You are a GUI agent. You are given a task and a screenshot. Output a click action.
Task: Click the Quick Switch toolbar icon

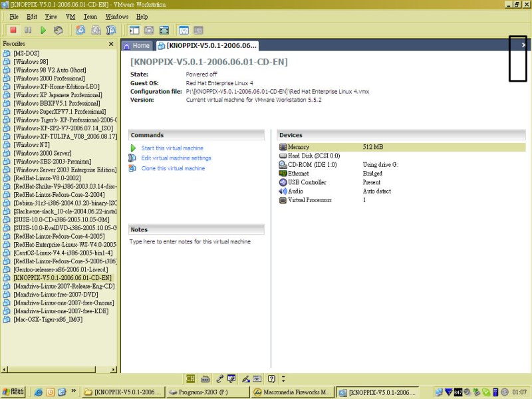click(x=149, y=30)
